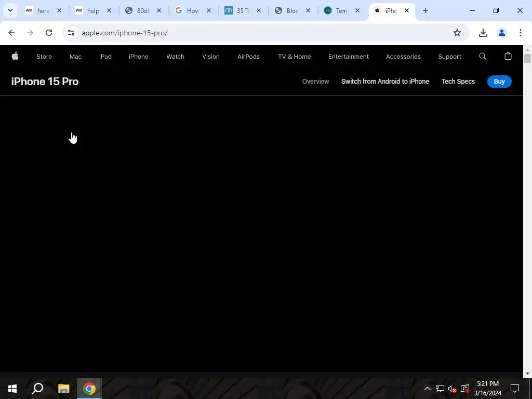Open Windows taskbar search
Viewport: 532px width, 399px height.
[37, 389]
